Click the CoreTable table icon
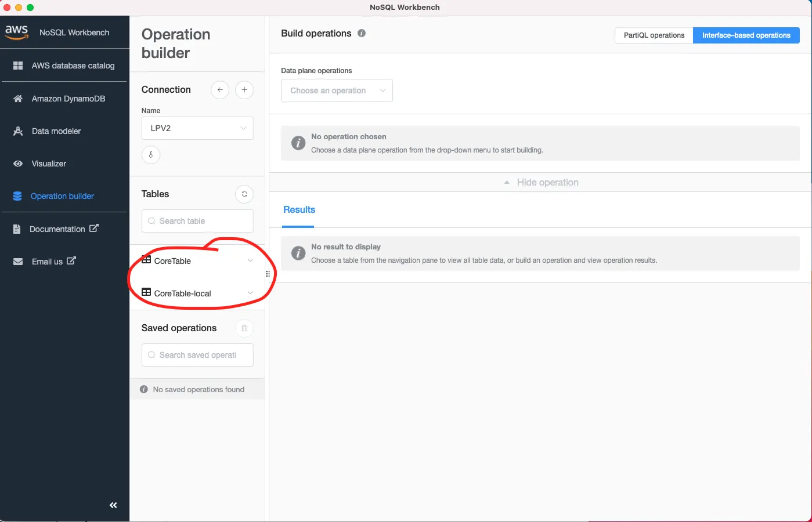Viewport: 812px width, 522px height. pyautogui.click(x=146, y=260)
